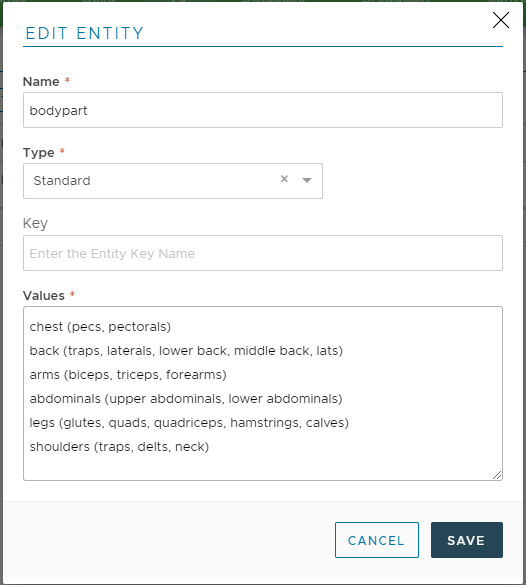Save the bodypart entity
The width and height of the screenshot is (526, 585).
[467, 540]
